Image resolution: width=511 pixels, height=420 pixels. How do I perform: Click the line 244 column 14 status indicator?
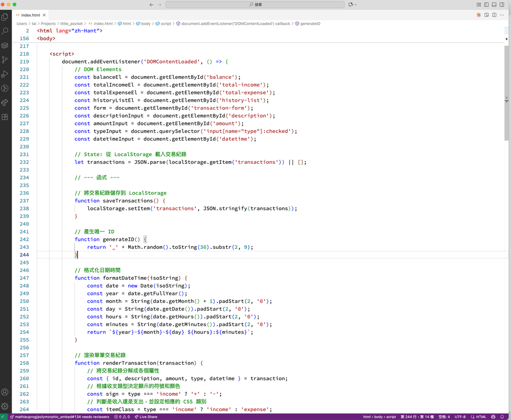tap(417, 417)
